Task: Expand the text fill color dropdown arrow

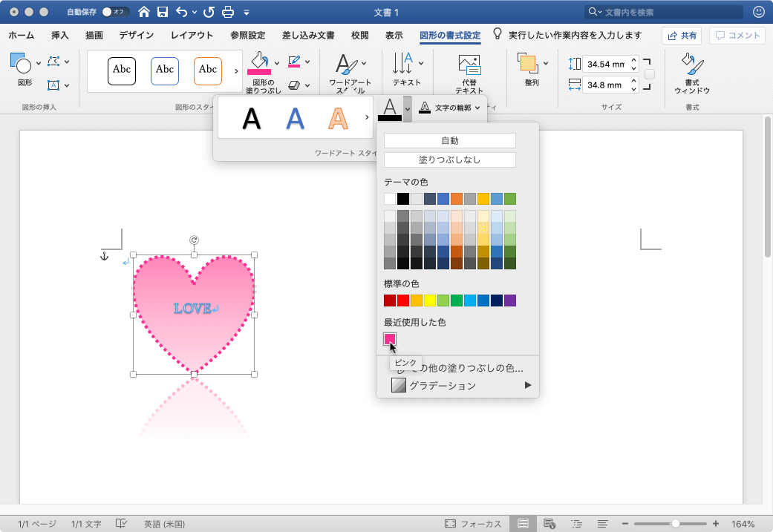Action: (407, 109)
